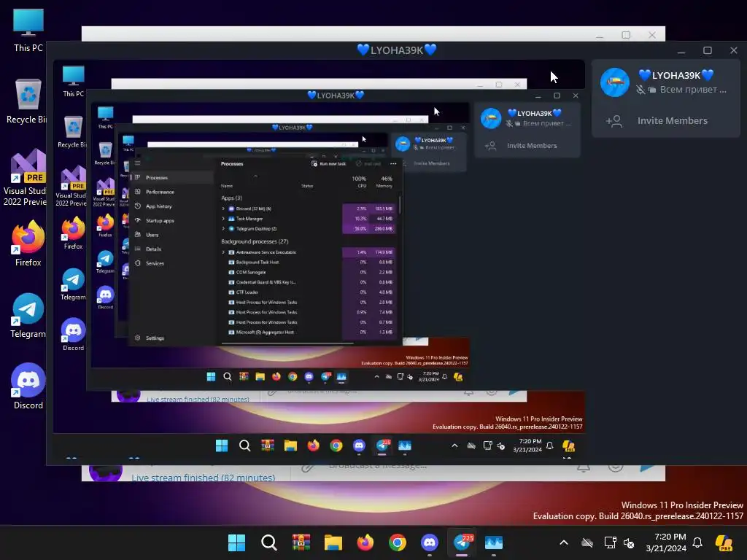The width and height of the screenshot is (747, 560).
Task: Open This PC on the outermost desktop
Action: tap(28, 31)
